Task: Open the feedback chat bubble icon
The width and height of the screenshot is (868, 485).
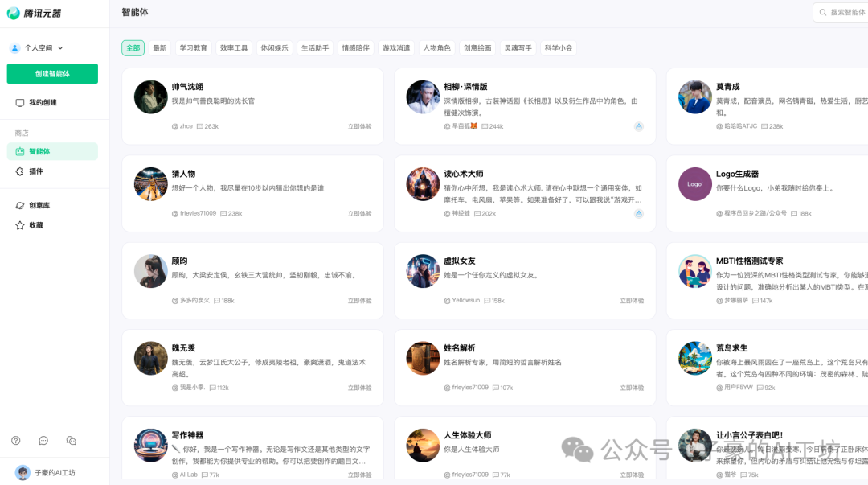Action: (x=43, y=441)
